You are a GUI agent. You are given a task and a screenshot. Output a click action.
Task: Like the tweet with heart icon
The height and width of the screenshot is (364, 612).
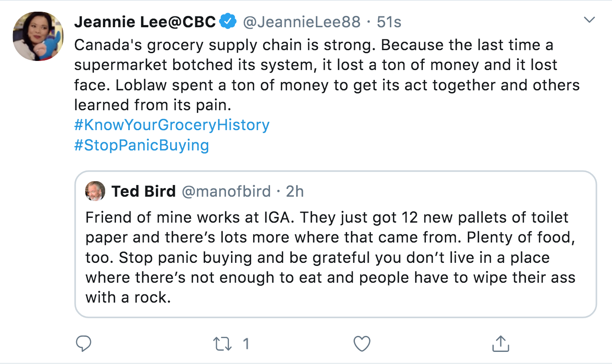click(x=362, y=344)
